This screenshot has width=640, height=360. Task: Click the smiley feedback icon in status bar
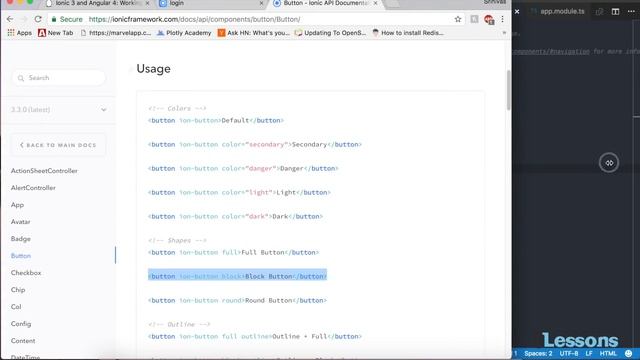(x=629, y=353)
